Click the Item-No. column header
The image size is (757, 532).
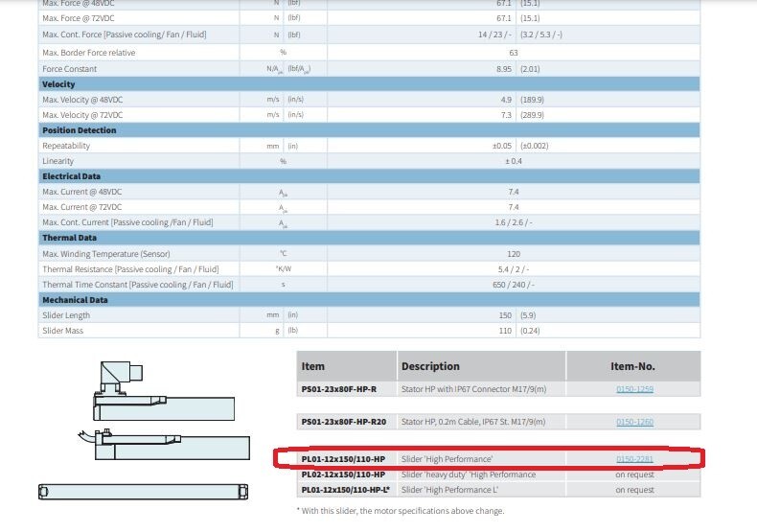coord(633,366)
